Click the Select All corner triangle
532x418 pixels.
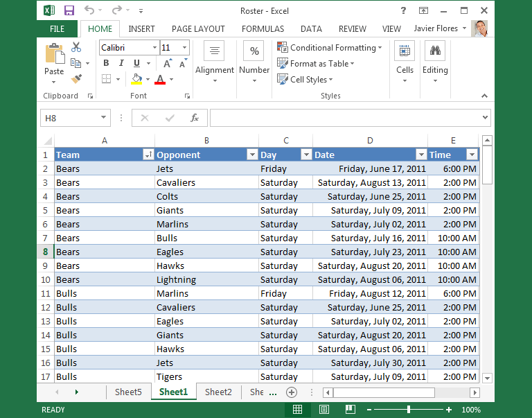click(x=48, y=141)
